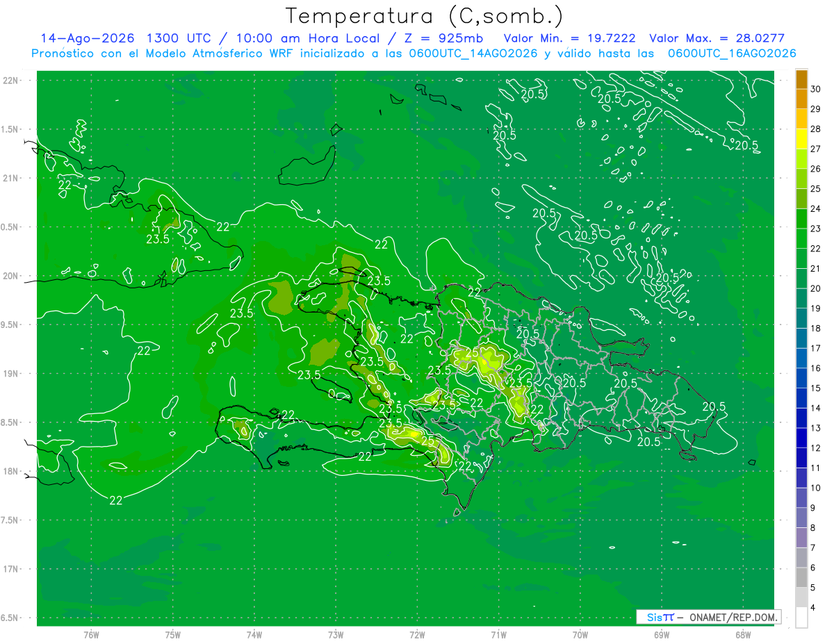The width and height of the screenshot is (834, 644).
Task: Click the color scale label '20'
Action: 816,288
